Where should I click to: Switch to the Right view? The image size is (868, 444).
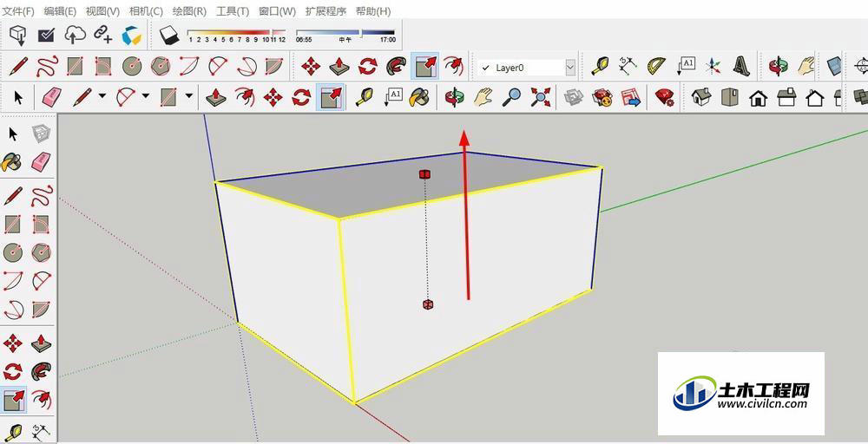(786, 98)
